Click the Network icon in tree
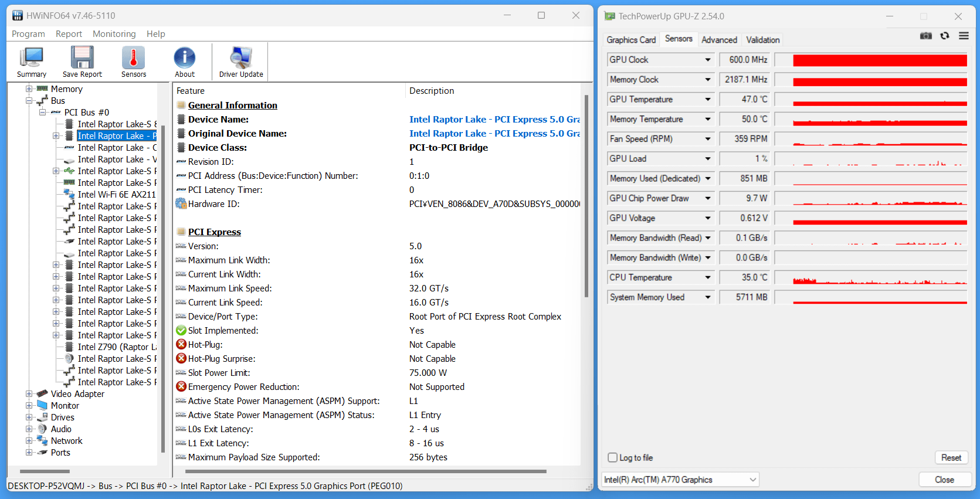 42,440
